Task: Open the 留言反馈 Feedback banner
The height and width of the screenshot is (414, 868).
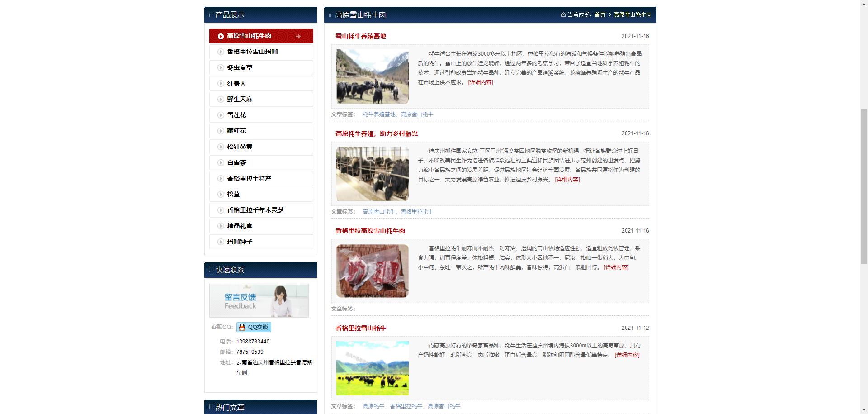Action: [259, 300]
